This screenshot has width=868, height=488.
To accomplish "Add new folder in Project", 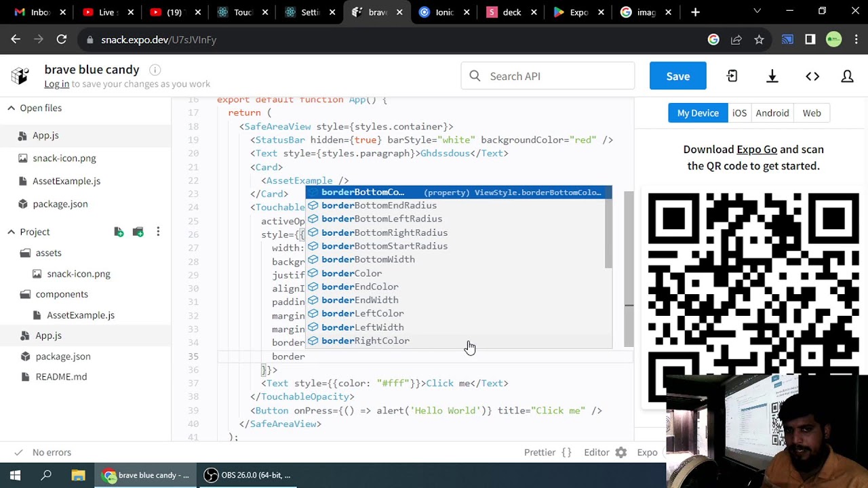I will (138, 232).
